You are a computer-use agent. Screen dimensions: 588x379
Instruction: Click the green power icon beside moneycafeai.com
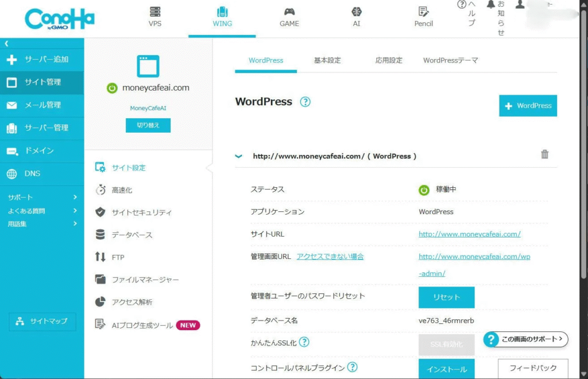pyautogui.click(x=112, y=88)
